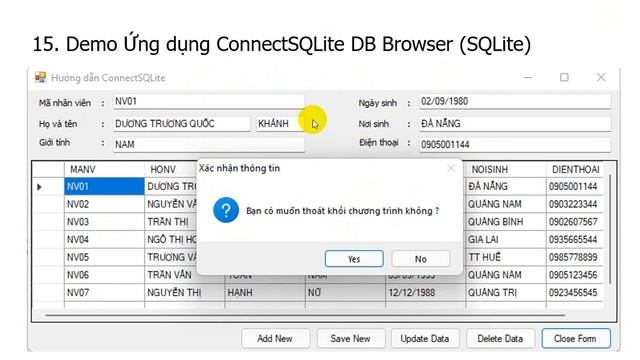Close the Hướng dẫn ConnectSQLite window
This screenshot has height=360, width=640.
coord(601,77)
